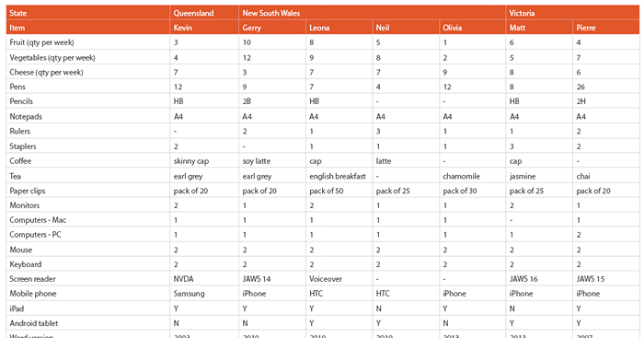The height and width of the screenshot is (338, 644).
Task: Click Pierre's Pens cell showing 26
Action: tap(606, 87)
